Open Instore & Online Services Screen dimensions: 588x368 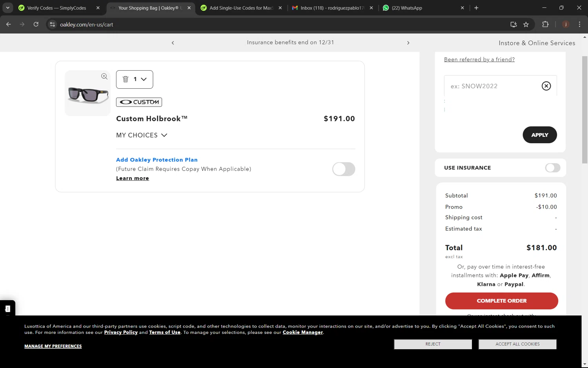(537, 43)
